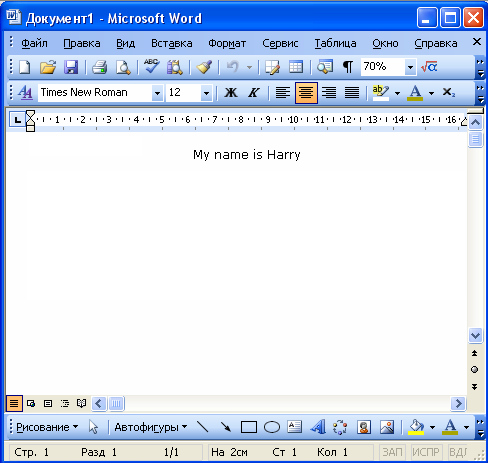Open the Формат menu
Image resolution: width=488 pixels, height=463 pixels.
pyautogui.click(x=227, y=43)
